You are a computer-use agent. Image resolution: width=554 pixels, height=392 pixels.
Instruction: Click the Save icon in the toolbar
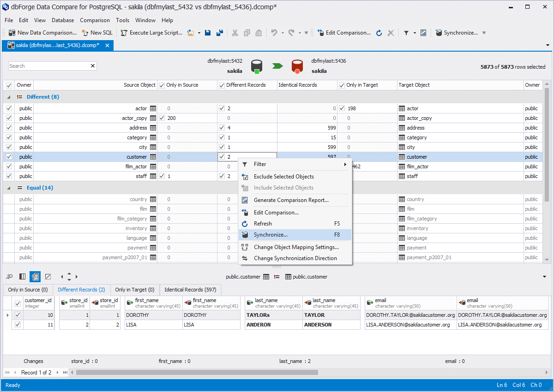tap(208, 33)
